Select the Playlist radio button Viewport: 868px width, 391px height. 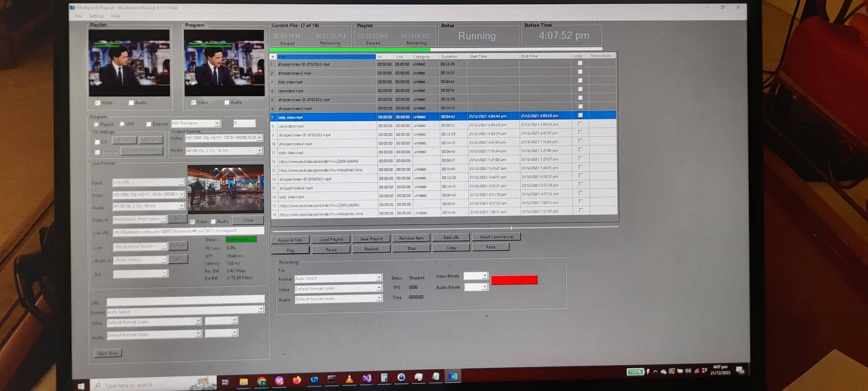point(96,124)
